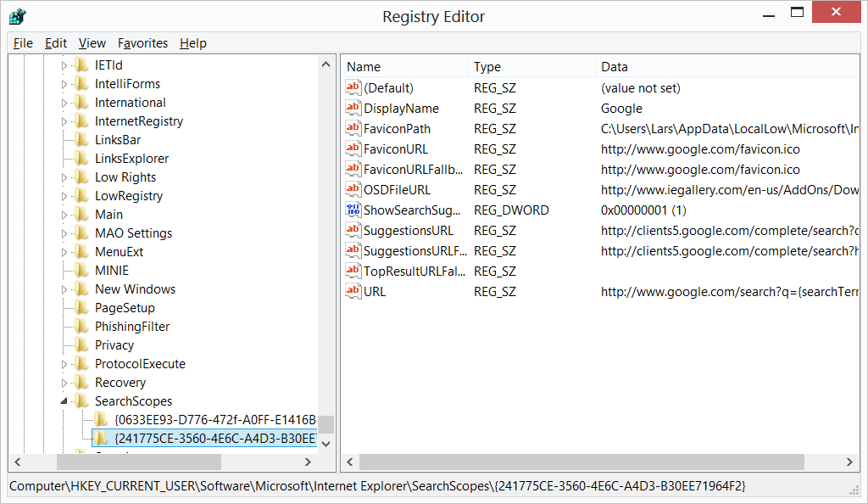Screen dimensions: 868x504
Task: Click the LinksExplorer folder icon
Action: [81, 159]
